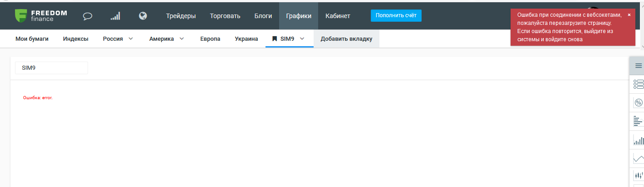The height and width of the screenshot is (187, 644).
Task: Open the chat speech bubble icon
Action: (88, 16)
